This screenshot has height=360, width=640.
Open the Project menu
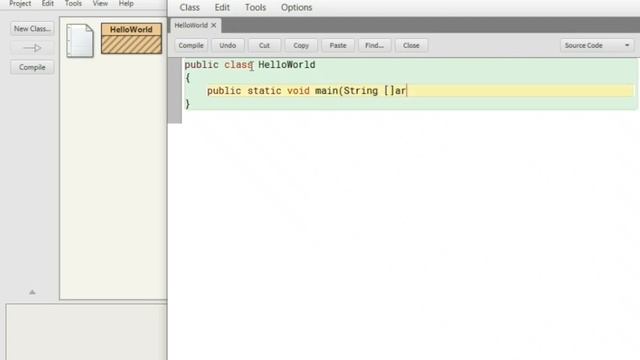pos(20,4)
